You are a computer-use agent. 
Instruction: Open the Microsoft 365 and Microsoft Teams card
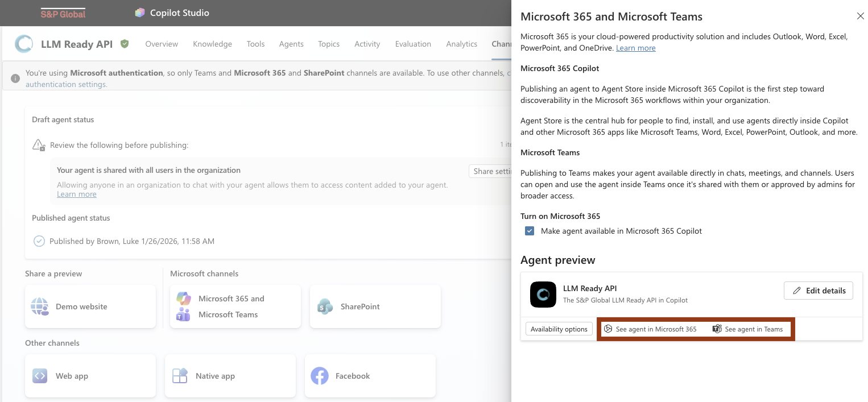coord(235,306)
